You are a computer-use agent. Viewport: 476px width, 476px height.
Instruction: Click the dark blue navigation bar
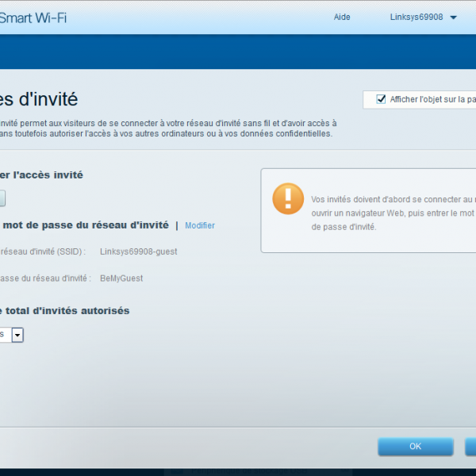(238, 52)
